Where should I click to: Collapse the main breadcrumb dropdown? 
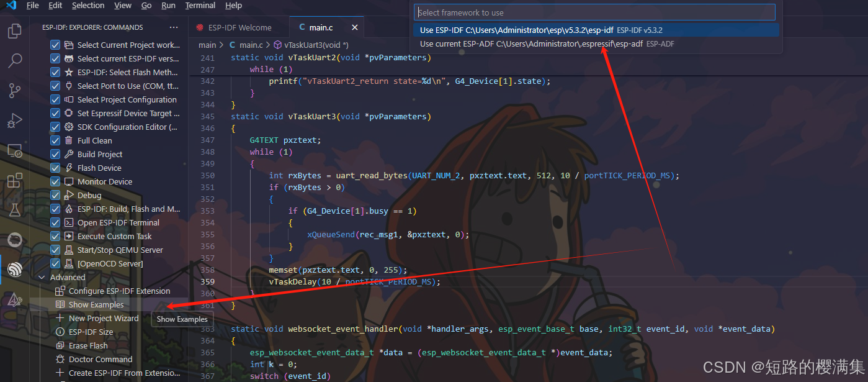coord(207,45)
